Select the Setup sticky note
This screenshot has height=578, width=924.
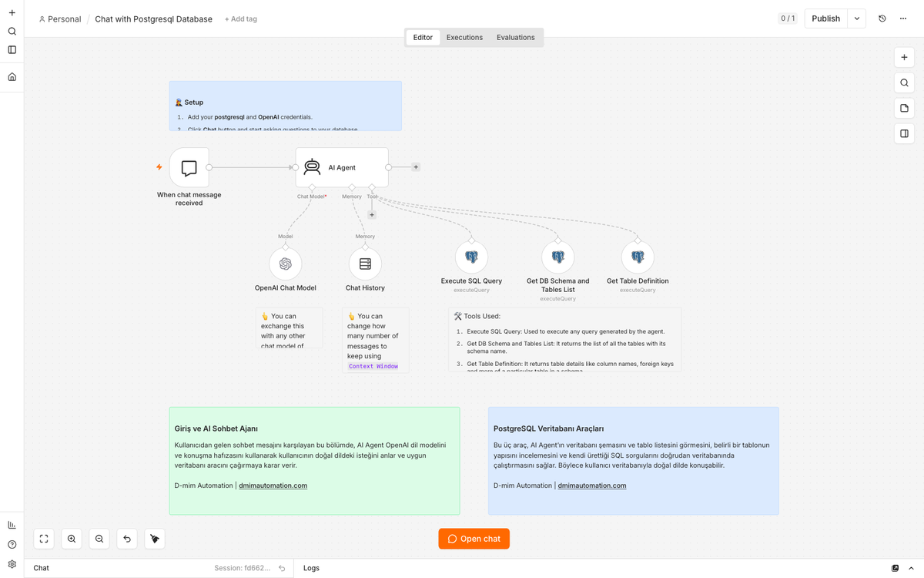pos(286,106)
